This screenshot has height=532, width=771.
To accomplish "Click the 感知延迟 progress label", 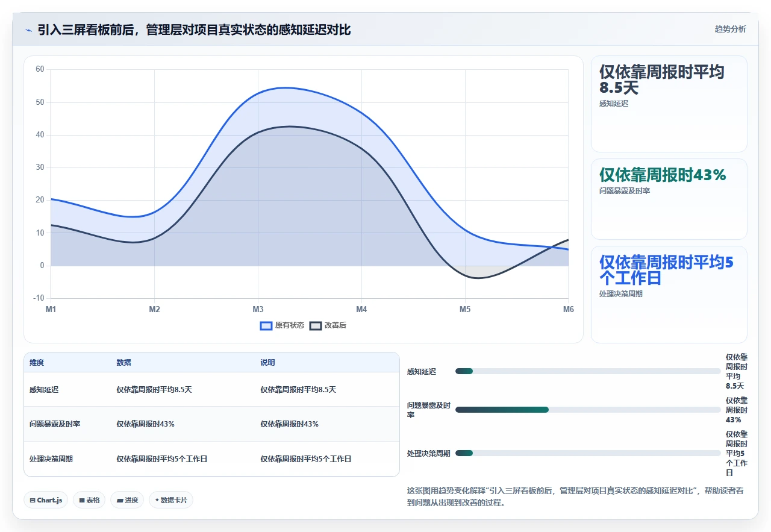I will coord(422,372).
